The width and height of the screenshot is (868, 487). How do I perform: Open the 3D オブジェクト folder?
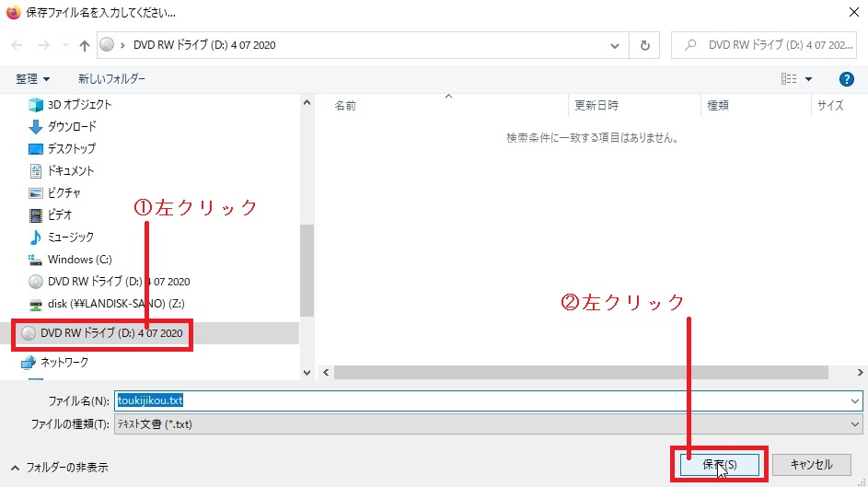79,104
